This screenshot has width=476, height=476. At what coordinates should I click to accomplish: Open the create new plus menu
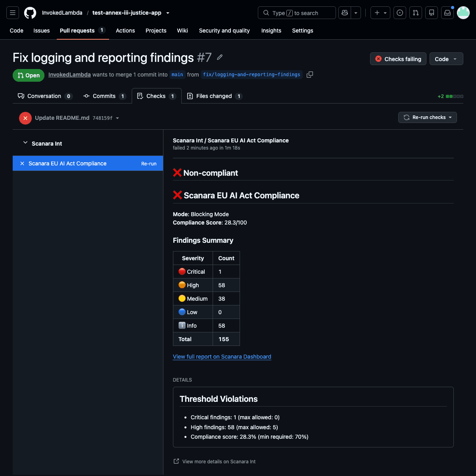[380, 13]
